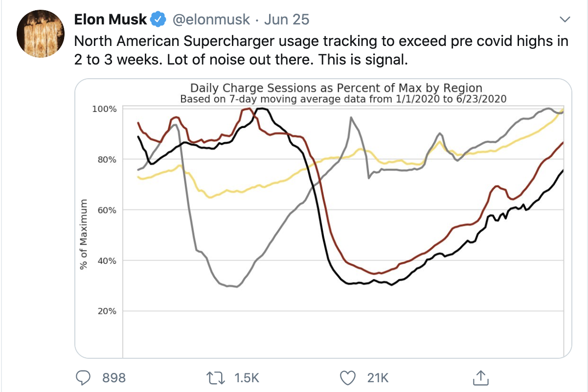This screenshot has width=588, height=392.
Task: Click the 1.5K retweets count
Action: click(247, 378)
